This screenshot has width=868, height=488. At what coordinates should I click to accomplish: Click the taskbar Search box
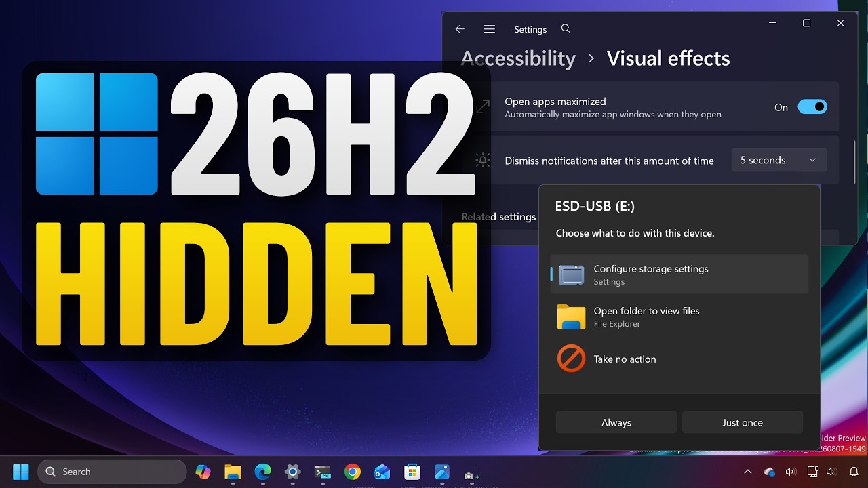click(x=112, y=472)
